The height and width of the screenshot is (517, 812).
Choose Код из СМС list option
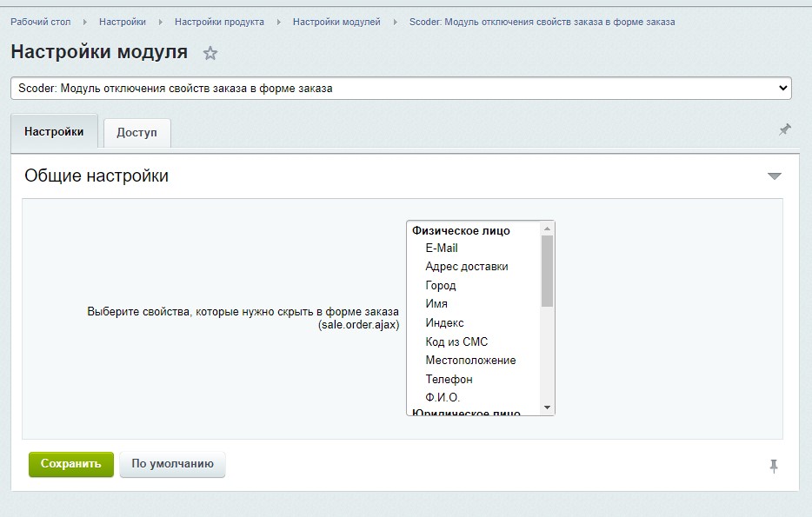pyautogui.click(x=456, y=341)
